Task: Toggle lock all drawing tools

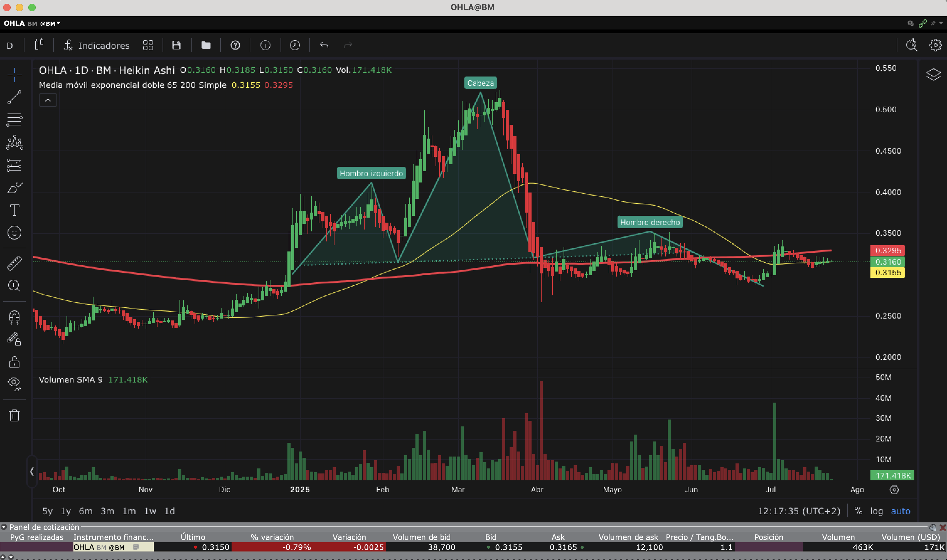Action: click(14, 362)
